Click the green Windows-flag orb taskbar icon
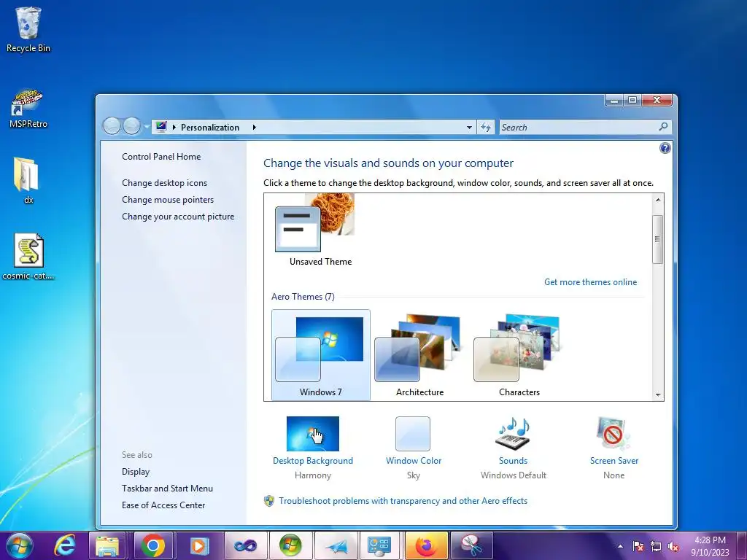The width and height of the screenshot is (747, 560). pos(290,545)
